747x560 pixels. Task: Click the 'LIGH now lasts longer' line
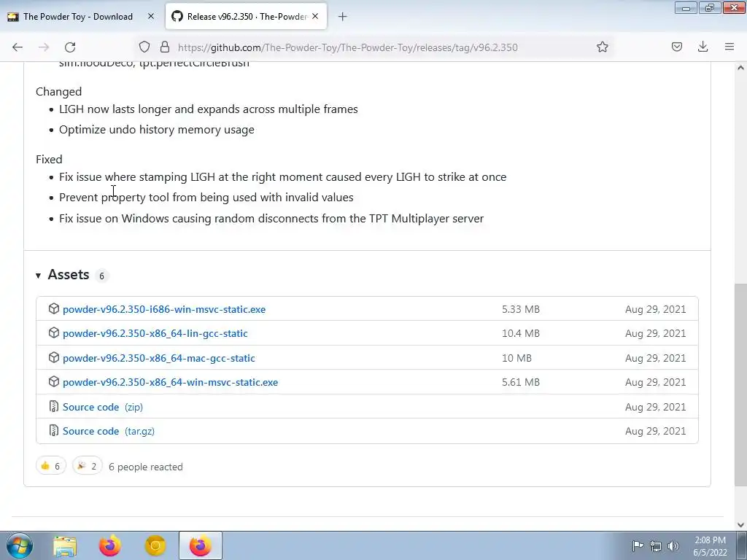tap(208, 109)
